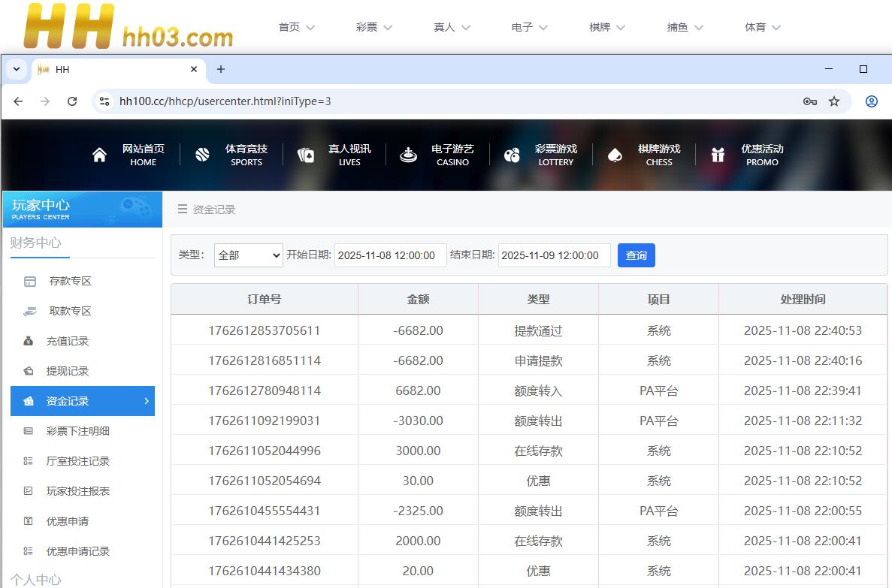Image resolution: width=892 pixels, height=588 pixels.
Task: Click the gift box icon for 优惠活动
Action: (x=718, y=155)
